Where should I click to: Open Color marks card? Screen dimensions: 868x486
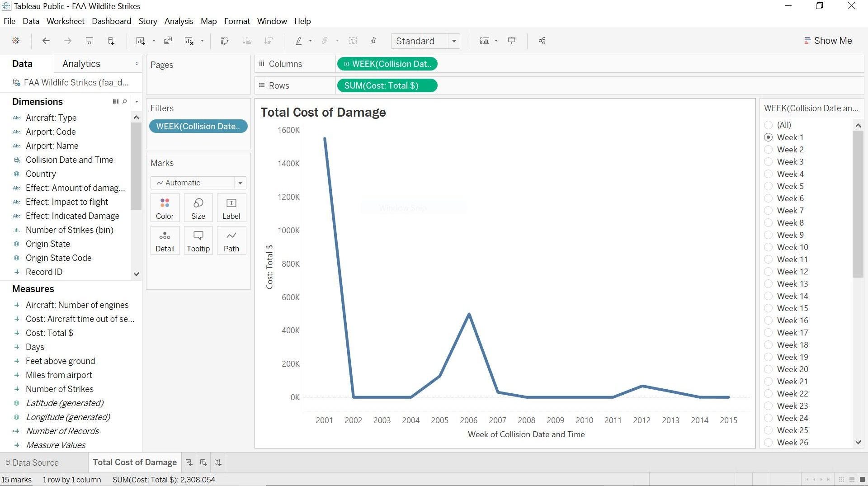pos(165,208)
